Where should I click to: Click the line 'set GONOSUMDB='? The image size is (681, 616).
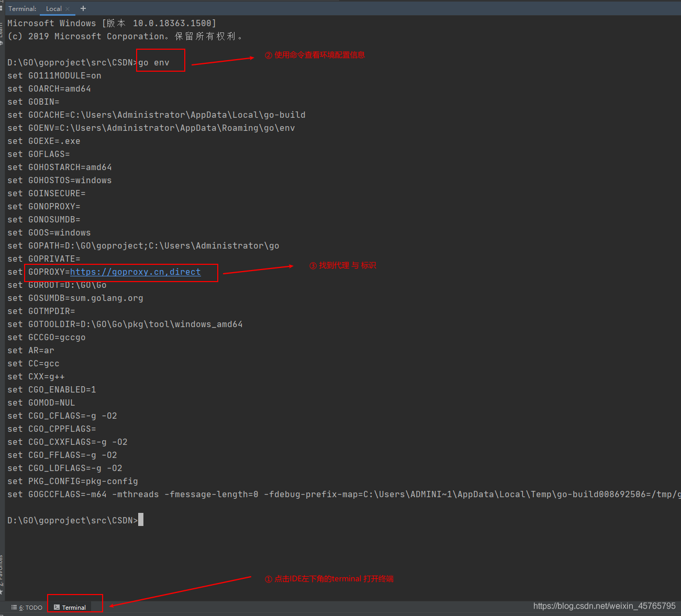[44, 219]
